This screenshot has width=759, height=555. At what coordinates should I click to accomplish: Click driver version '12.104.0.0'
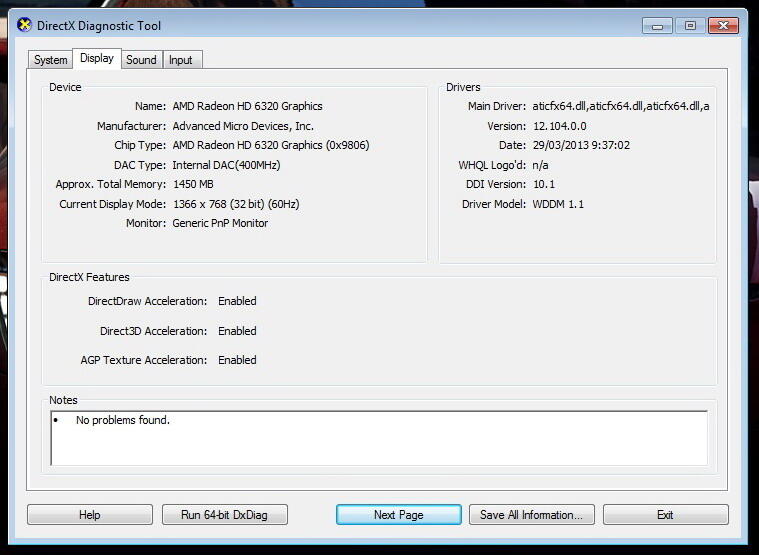[x=560, y=126]
